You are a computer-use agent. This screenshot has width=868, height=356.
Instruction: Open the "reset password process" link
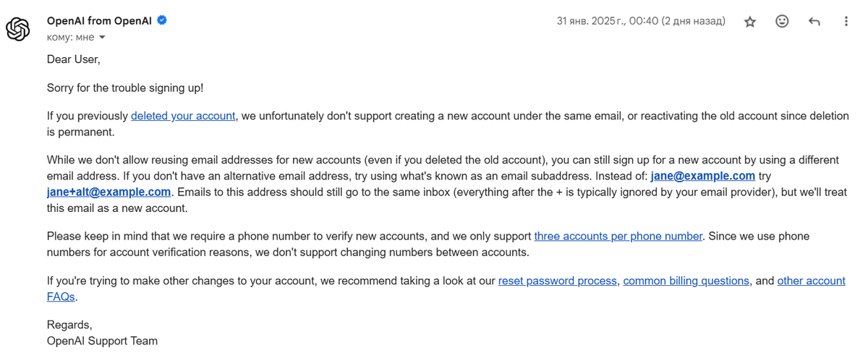pos(557,281)
